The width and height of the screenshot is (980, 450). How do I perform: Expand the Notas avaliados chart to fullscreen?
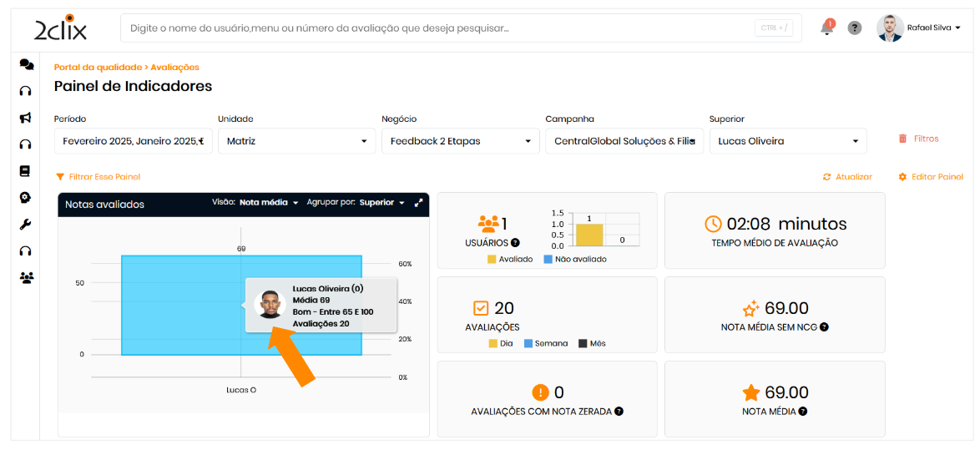tap(419, 203)
